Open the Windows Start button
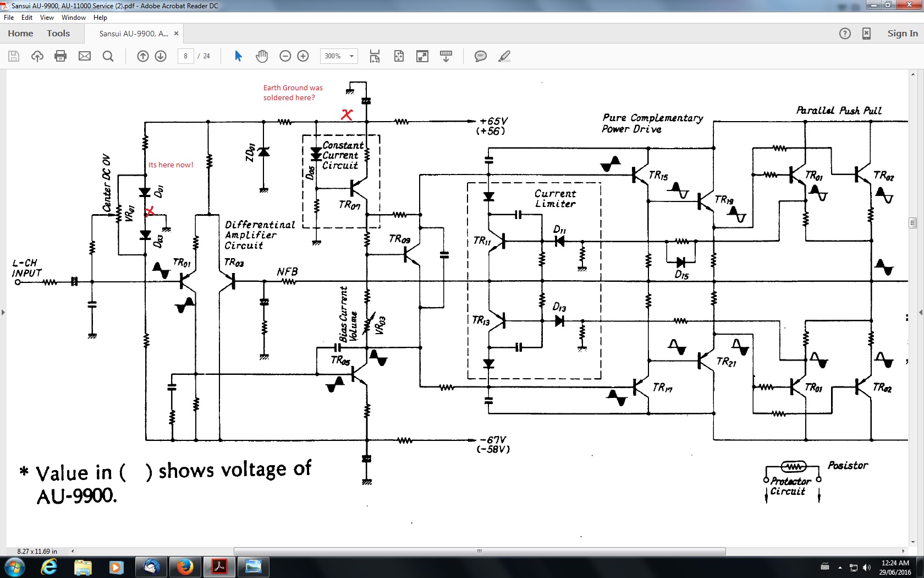This screenshot has height=578, width=924. [14, 568]
